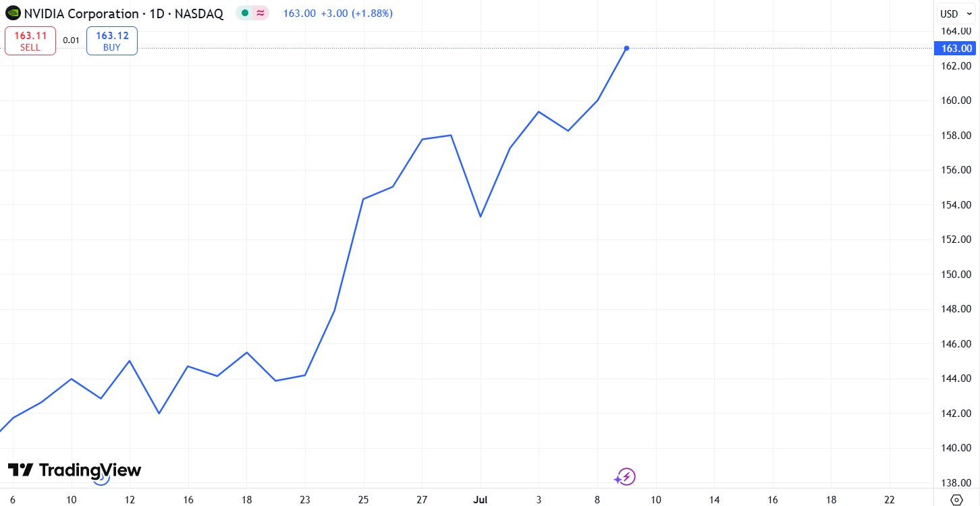Viewport: 980px width, 506px height.
Task: Open the USD currency dropdown
Action: click(957, 13)
